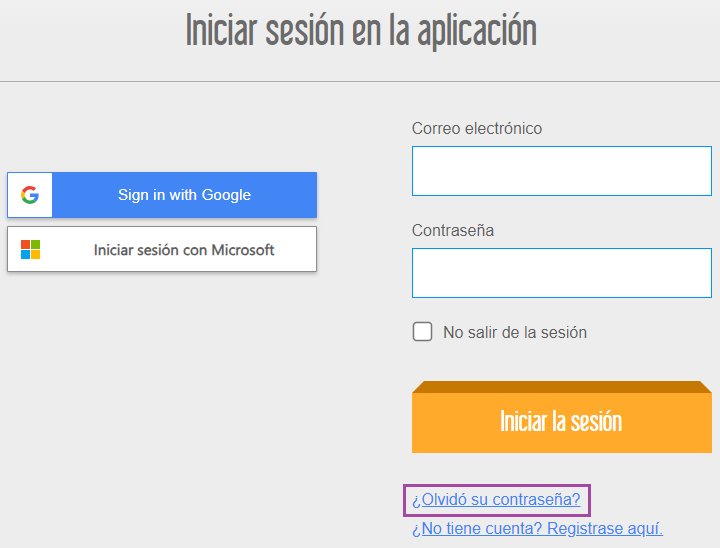Click the Google "G" logo icon
Viewport: 720px width, 548px height.
pos(30,195)
